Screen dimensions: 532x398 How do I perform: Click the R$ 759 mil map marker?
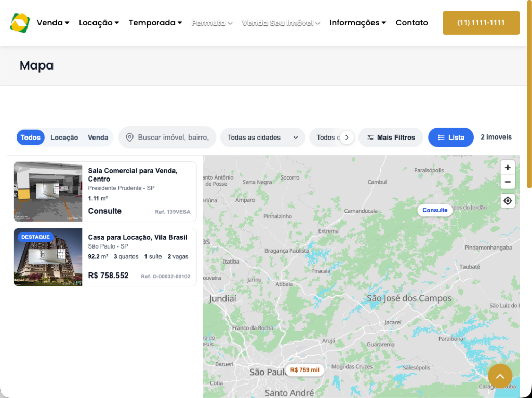pyautogui.click(x=304, y=370)
